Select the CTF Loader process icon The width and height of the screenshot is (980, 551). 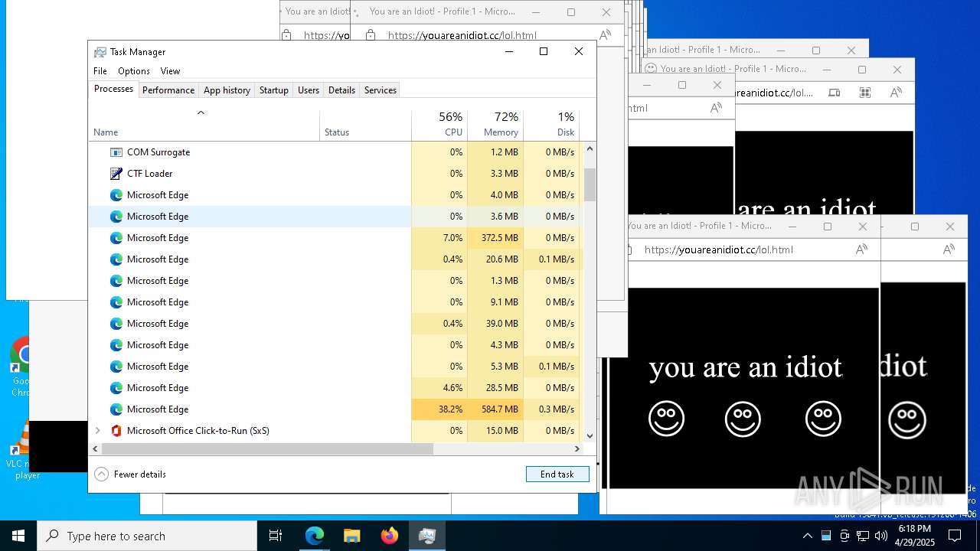(116, 174)
